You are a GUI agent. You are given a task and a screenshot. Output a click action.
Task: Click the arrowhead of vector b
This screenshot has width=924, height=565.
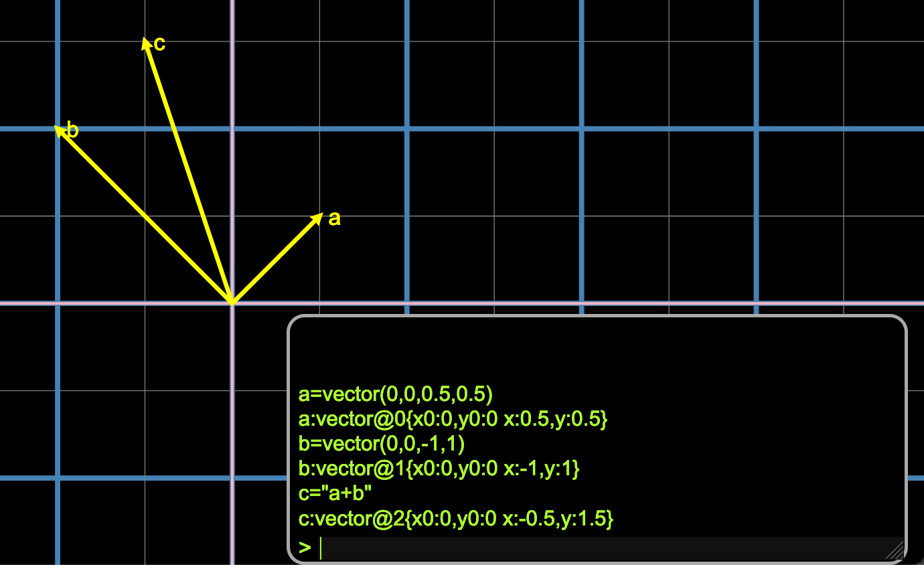point(61,131)
